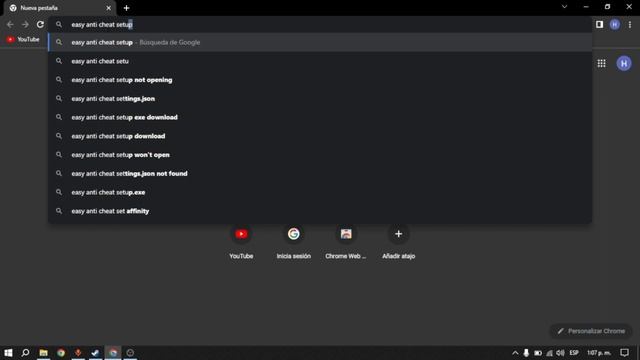Open the Chrome Web Store shortcut
The width and height of the screenshot is (640, 360).
[346, 242]
